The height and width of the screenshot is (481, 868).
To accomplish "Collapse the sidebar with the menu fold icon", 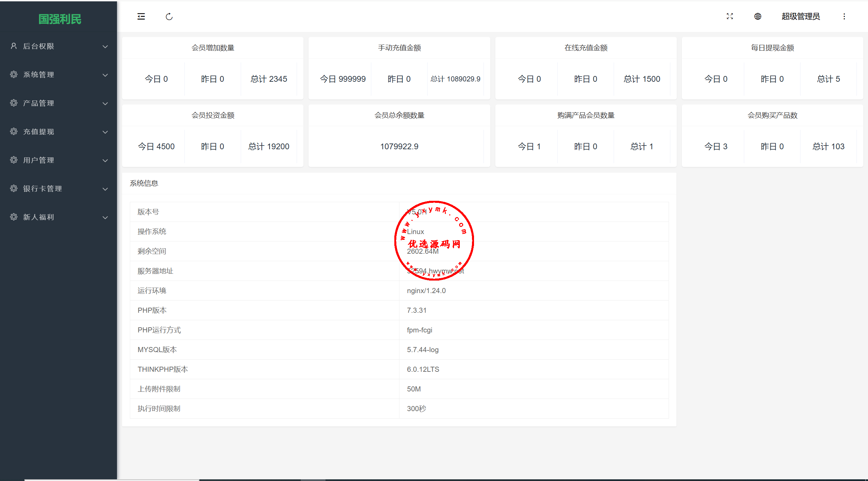I will [141, 16].
